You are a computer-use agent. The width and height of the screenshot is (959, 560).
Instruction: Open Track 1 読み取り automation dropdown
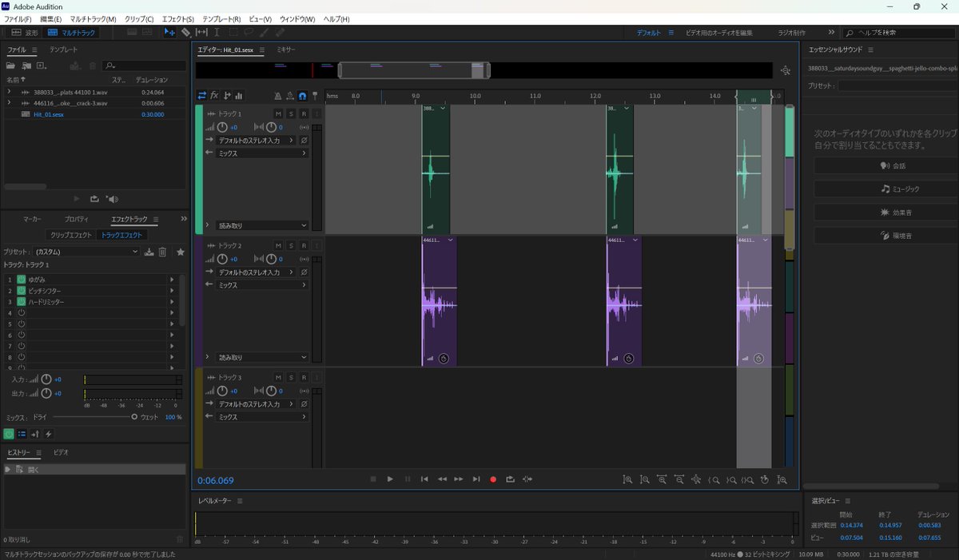pos(262,225)
